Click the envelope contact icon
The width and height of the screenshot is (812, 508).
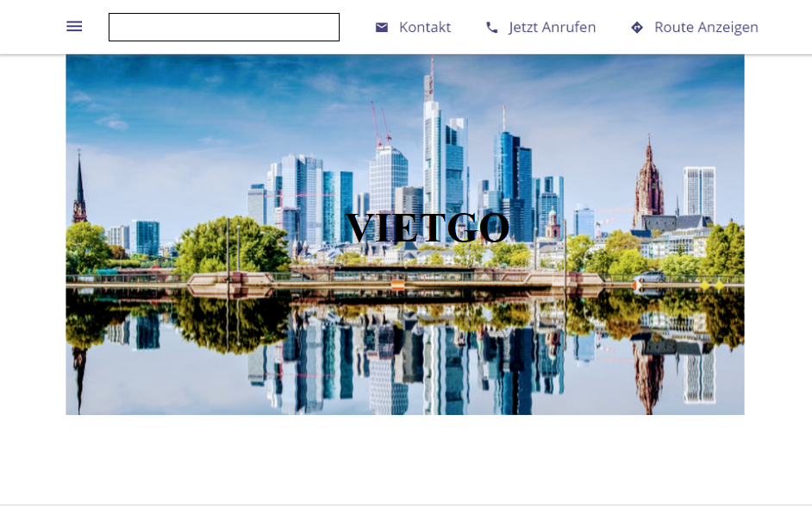coord(382,27)
